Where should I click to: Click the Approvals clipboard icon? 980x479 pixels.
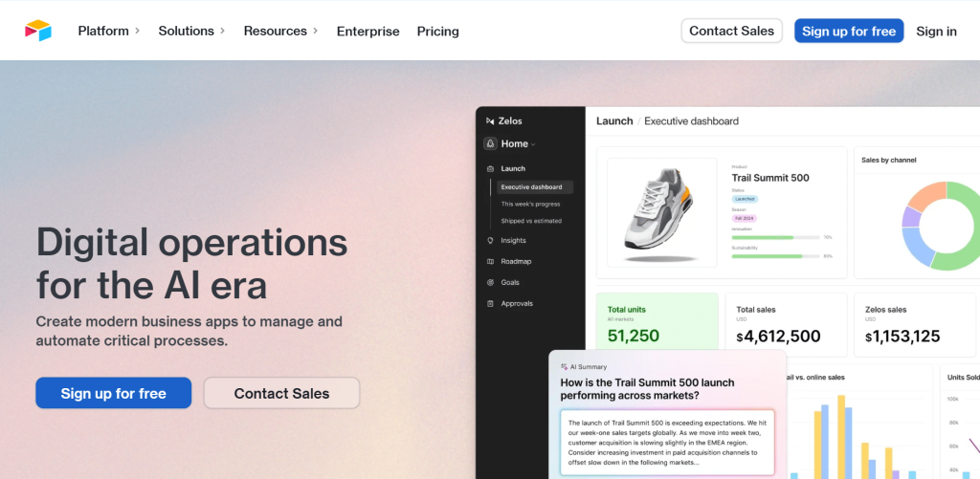pyautogui.click(x=490, y=303)
